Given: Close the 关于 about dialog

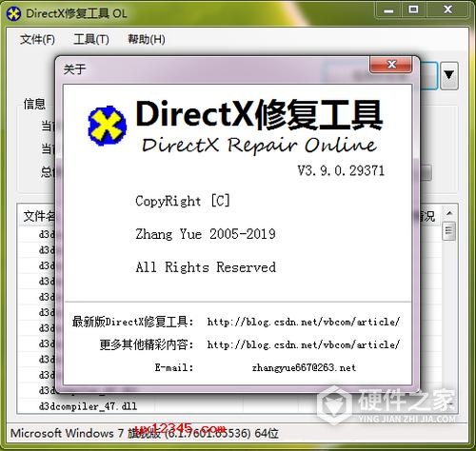Looking at the screenshot, I should (391, 64).
